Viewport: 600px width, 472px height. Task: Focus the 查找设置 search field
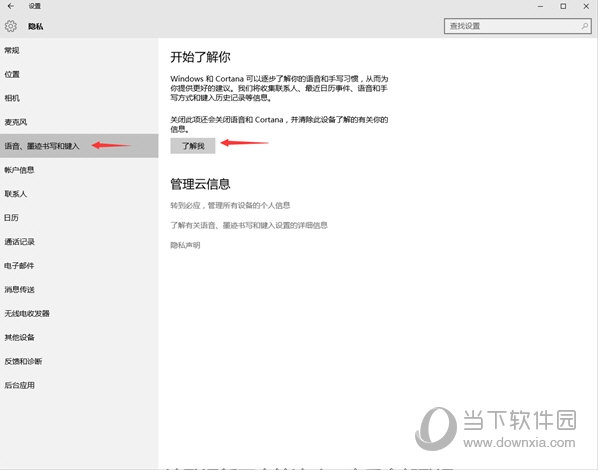click(x=517, y=26)
